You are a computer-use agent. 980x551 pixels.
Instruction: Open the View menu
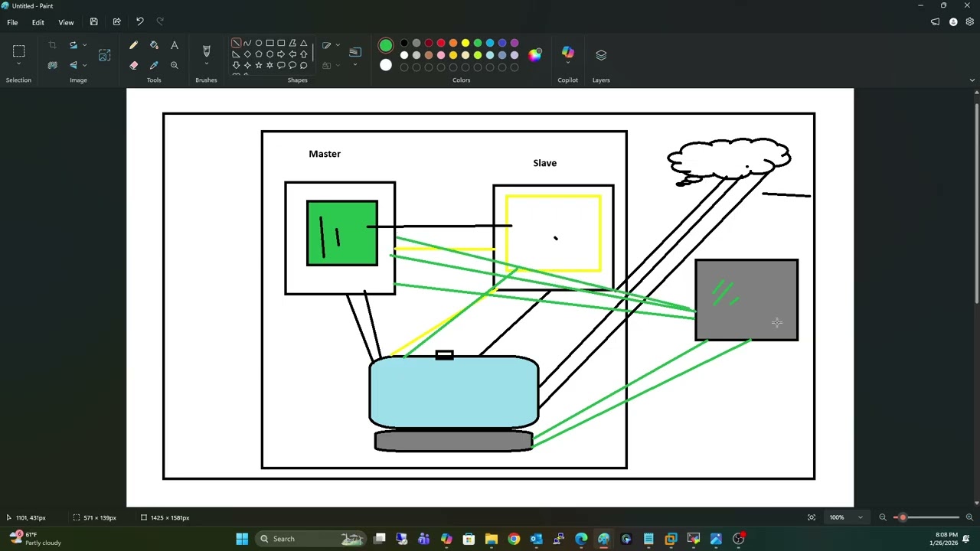tap(66, 22)
